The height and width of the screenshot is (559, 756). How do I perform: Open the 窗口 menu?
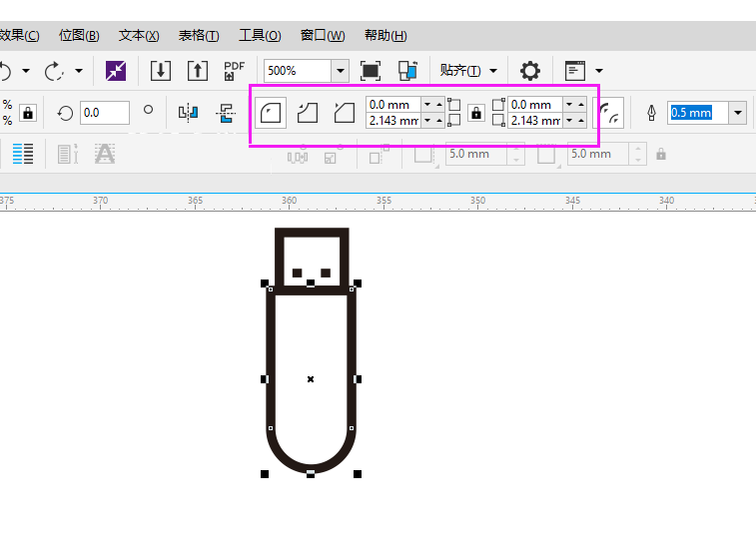coord(323,35)
